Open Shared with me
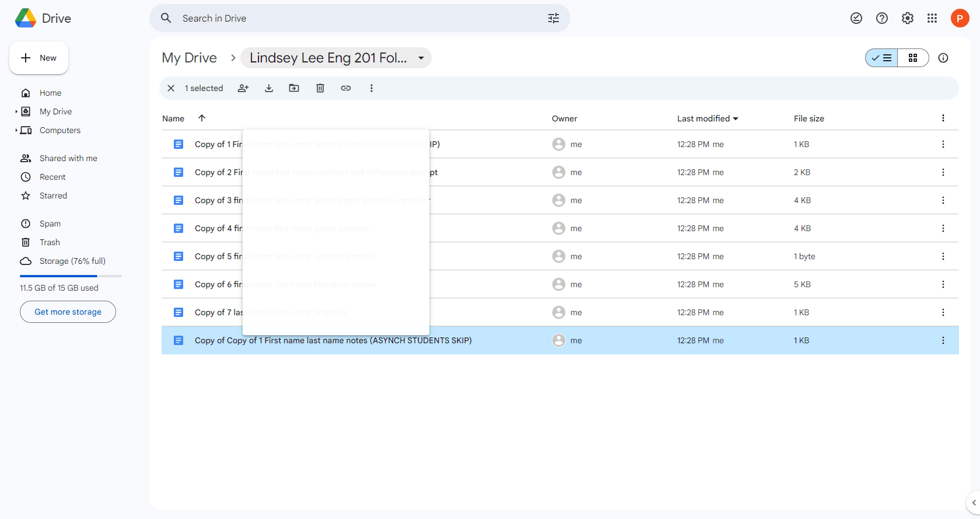Viewport: 980px width, 519px height. [x=69, y=158]
